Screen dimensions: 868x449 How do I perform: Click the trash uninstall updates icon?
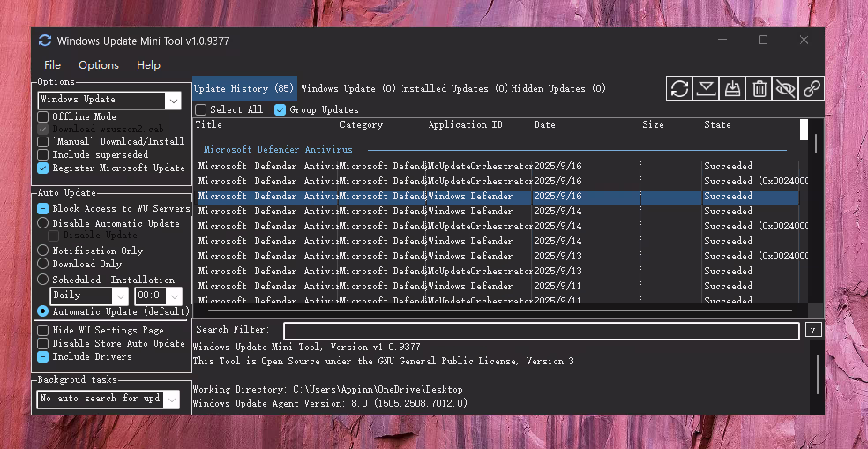point(758,88)
